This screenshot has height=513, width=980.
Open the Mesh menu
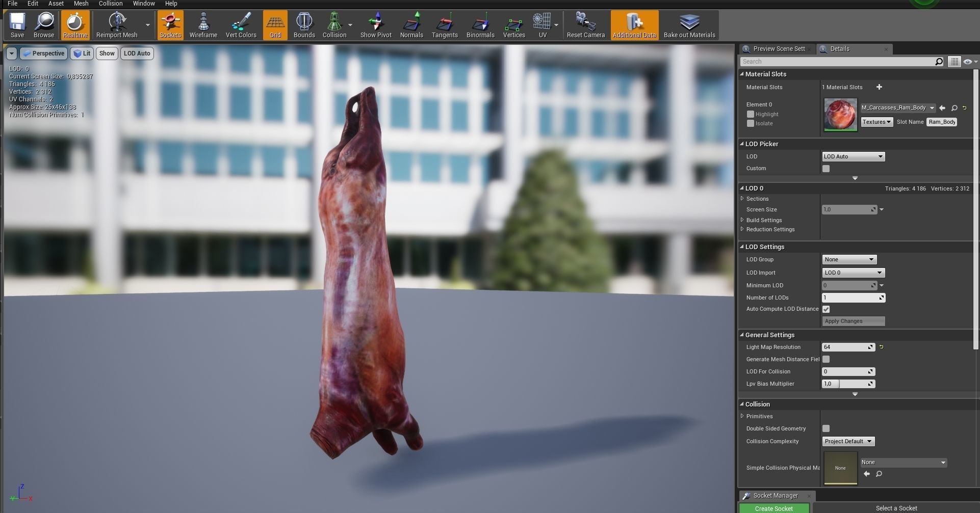(81, 4)
